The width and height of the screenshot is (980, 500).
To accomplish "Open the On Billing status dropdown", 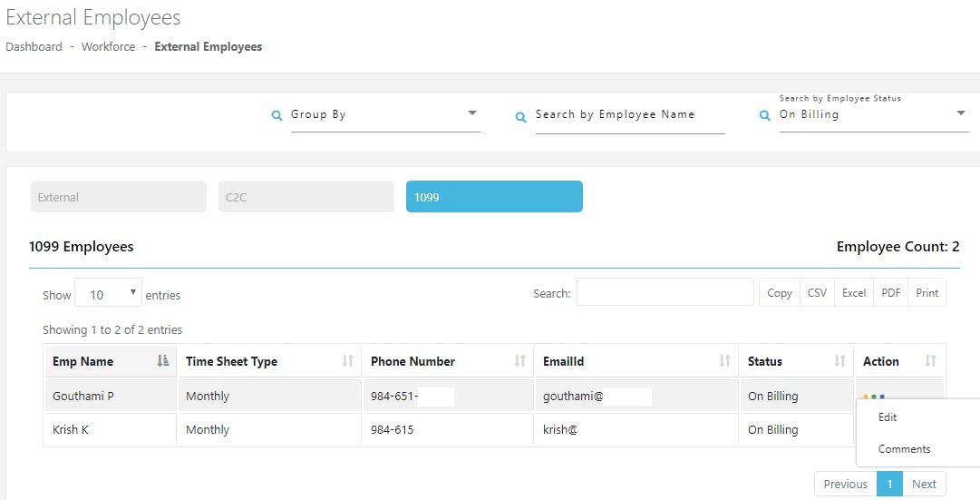I will tap(960, 114).
